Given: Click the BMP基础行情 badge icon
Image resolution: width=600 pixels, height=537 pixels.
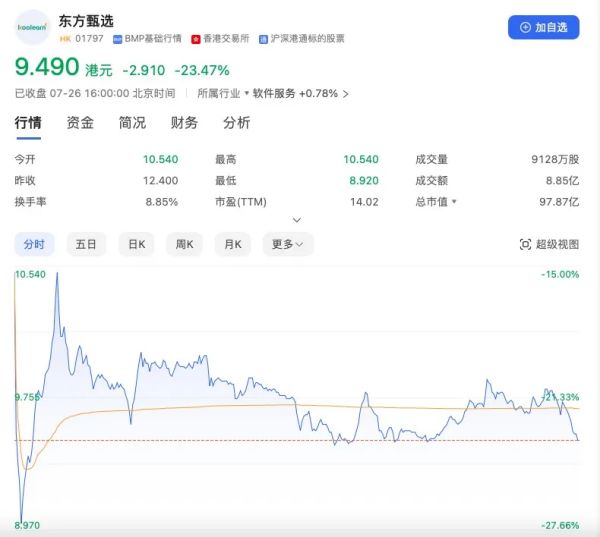Looking at the screenshot, I should coord(117,39).
